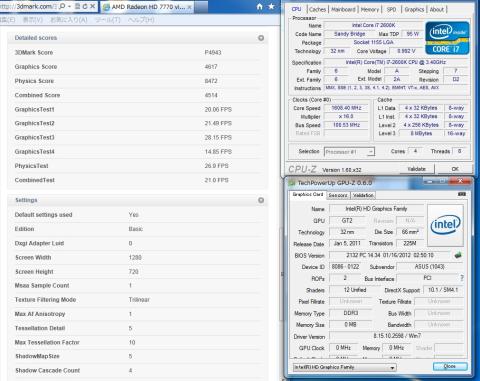This screenshot has width=480, height=381.
Task: Stop loading with the address bar X
Action: pos(93,6)
